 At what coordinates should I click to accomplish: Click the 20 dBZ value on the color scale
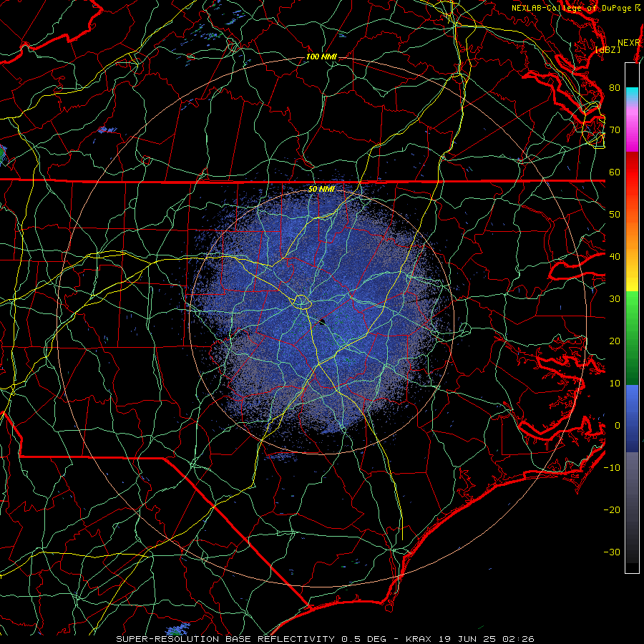pyautogui.click(x=615, y=341)
